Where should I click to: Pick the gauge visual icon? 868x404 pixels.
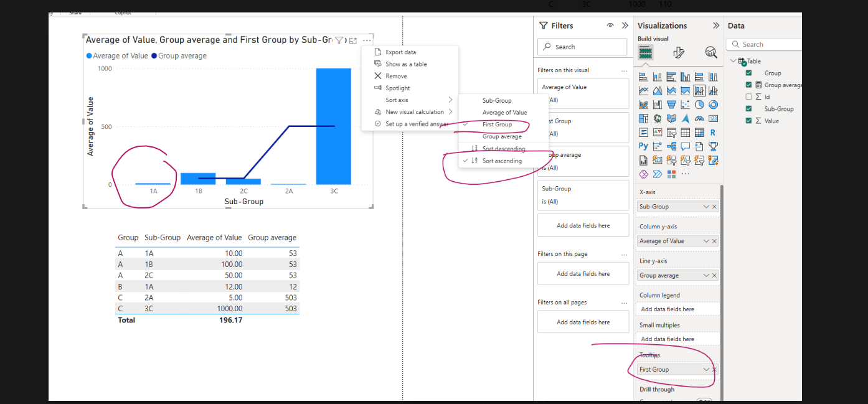click(699, 118)
